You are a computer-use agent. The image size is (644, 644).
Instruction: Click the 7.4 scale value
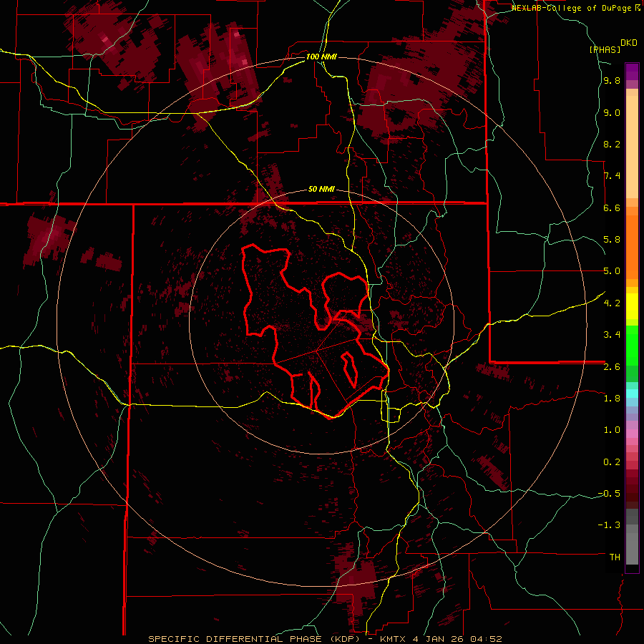(x=612, y=176)
